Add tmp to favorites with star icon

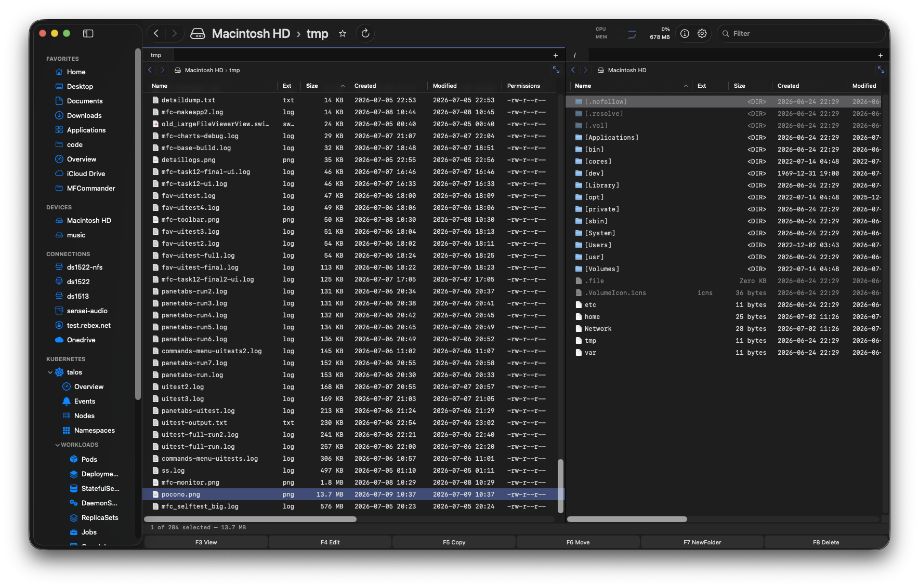pyautogui.click(x=343, y=33)
